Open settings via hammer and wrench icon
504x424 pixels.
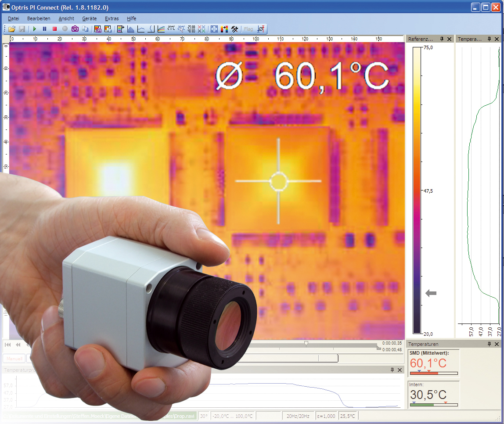pyautogui.click(x=235, y=29)
